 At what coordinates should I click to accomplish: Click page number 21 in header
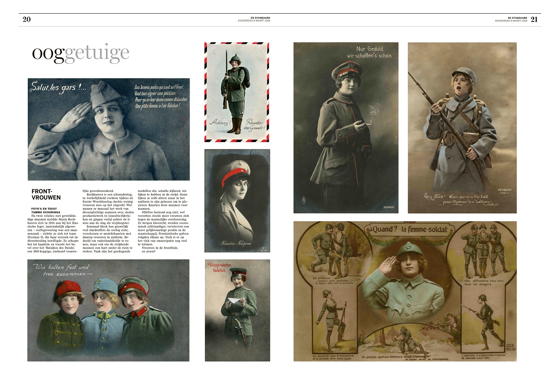(534, 19)
